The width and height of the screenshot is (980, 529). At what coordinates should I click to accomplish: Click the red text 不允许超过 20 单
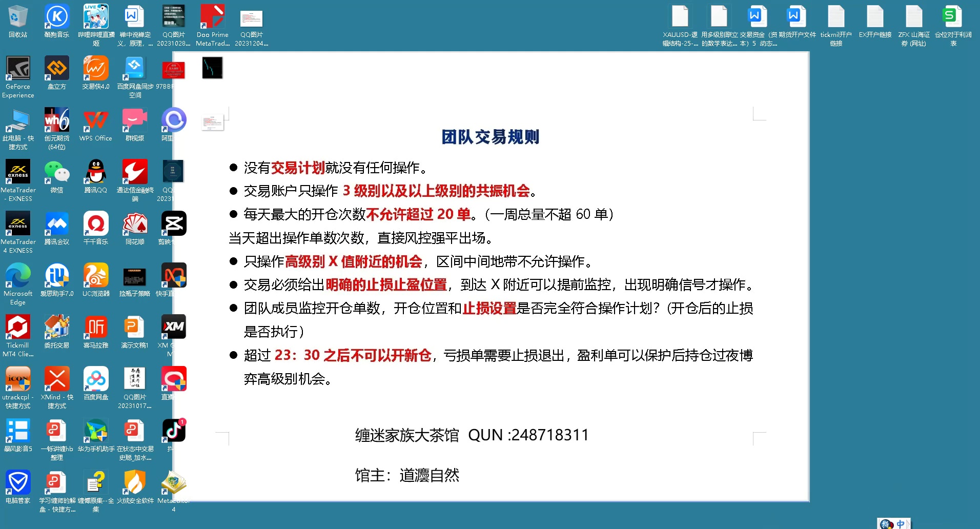pos(418,214)
